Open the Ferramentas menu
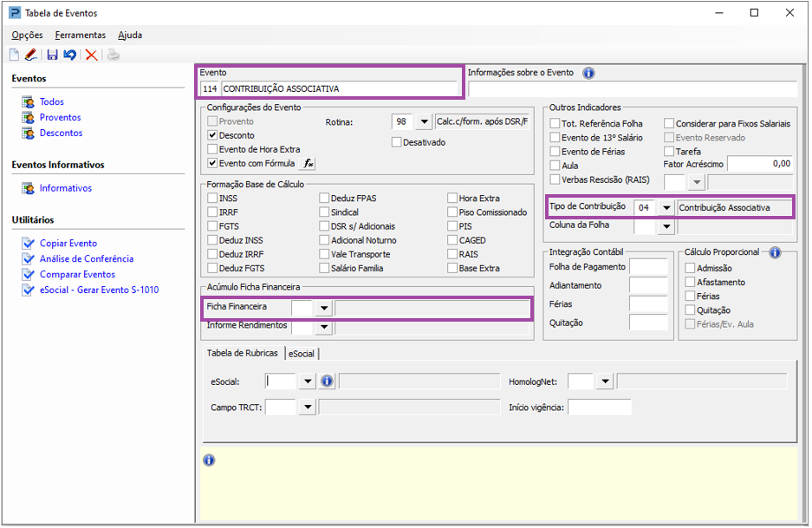 coord(81,35)
